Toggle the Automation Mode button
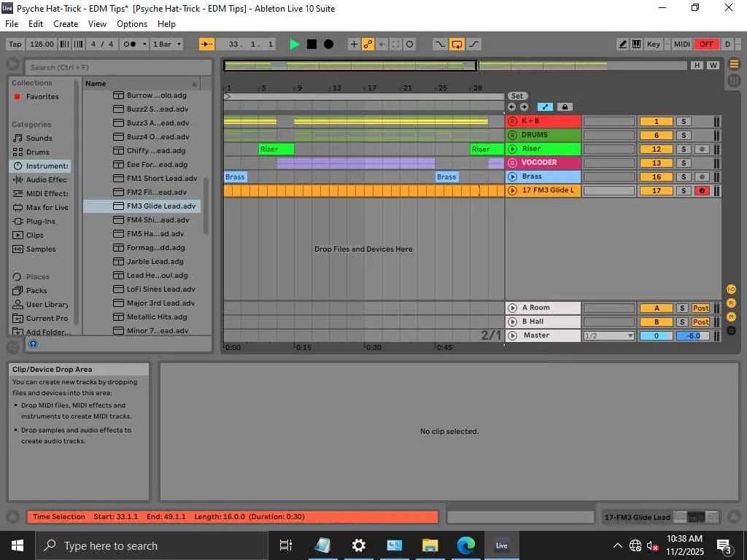 [x=545, y=107]
